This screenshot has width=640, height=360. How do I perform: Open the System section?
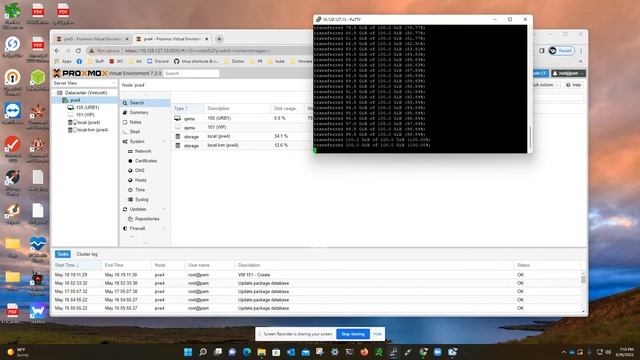click(137, 142)
